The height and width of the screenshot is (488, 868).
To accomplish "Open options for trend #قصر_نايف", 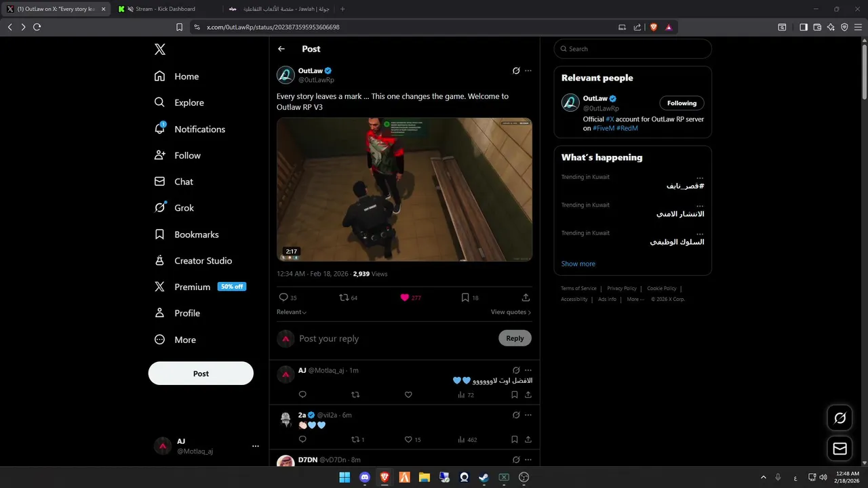I will 700,178.
